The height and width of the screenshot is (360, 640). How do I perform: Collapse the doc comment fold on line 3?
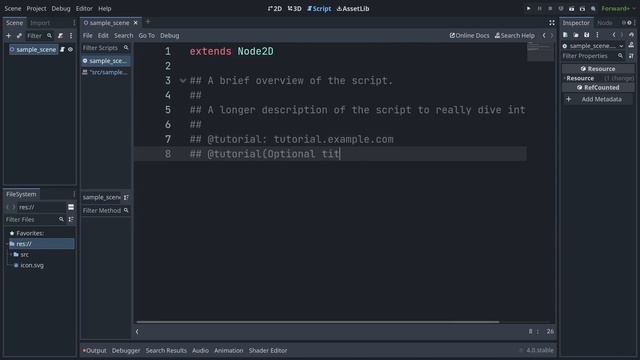[183, 81]
